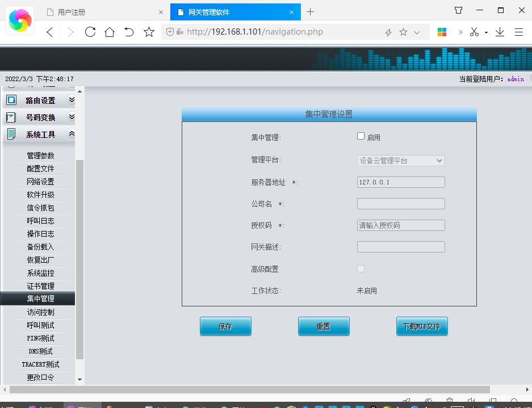Open the scissors screenshot tool
The height and width of the screenshot is (408, 532).
tap(474, 32)
